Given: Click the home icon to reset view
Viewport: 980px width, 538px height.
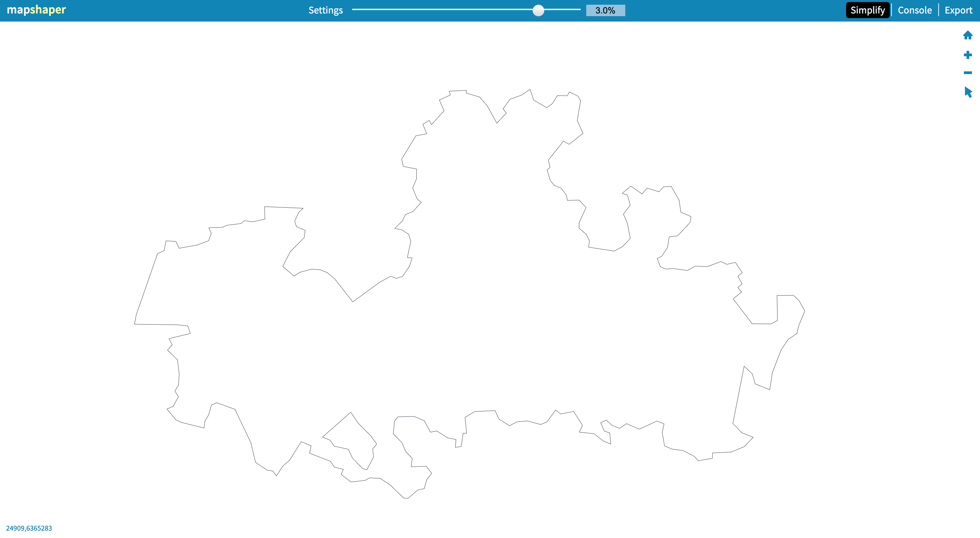Looking at the screenshot, I should pos(968,35).
